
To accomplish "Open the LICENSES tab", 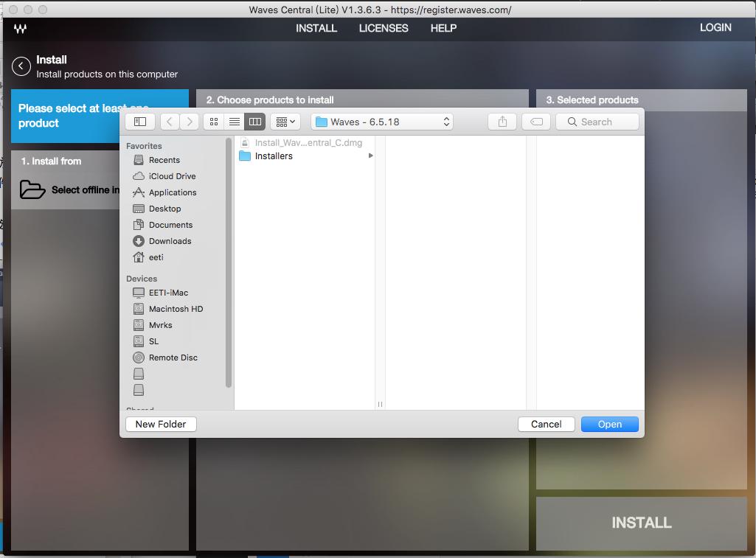I will click(383, 28).
